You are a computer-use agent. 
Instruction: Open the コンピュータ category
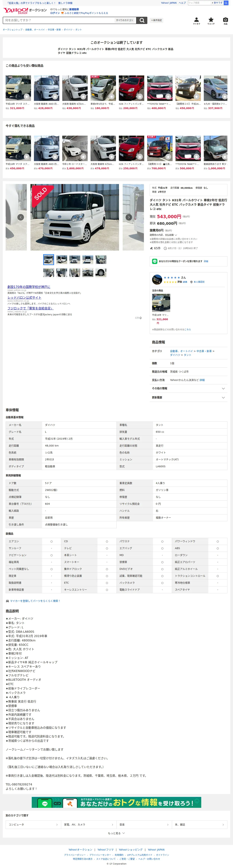tap(33, 825)
